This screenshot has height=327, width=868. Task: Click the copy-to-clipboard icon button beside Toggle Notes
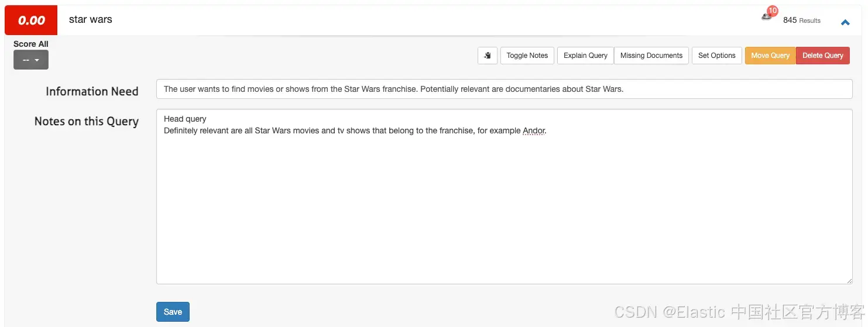(x=488, y=56)
